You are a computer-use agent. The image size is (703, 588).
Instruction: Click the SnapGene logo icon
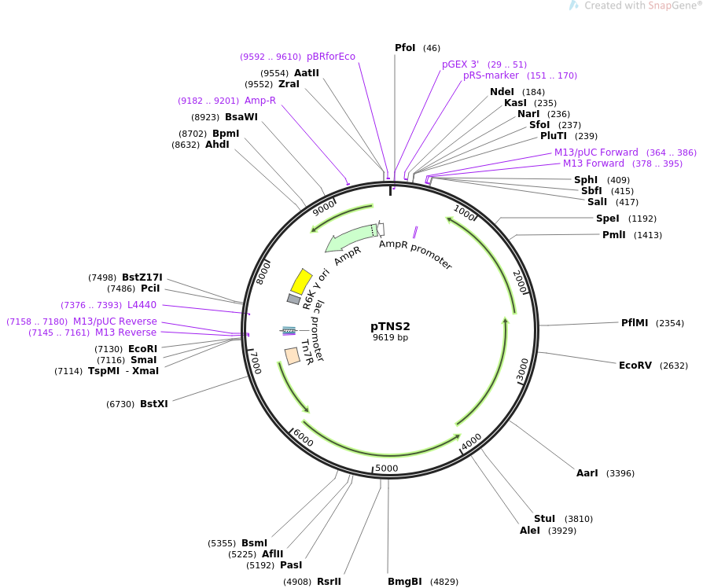[x=574, y=6]
